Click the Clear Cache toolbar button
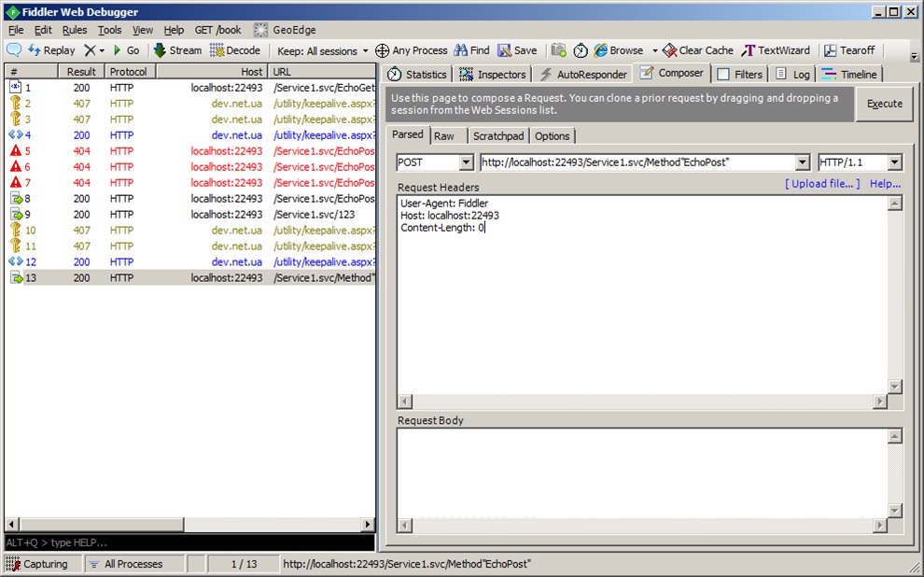Viewport: 924px width, 577px height. (698, 50)
